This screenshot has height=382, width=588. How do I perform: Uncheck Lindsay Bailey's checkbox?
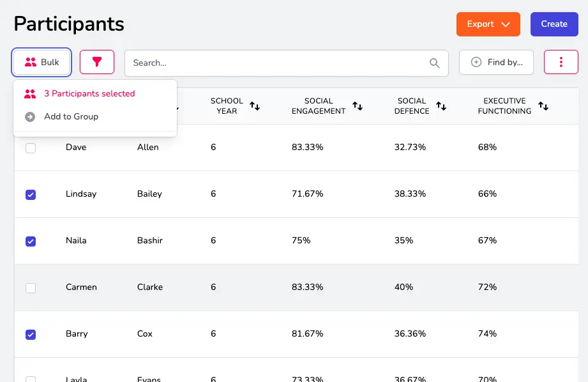tap(31, 195)
